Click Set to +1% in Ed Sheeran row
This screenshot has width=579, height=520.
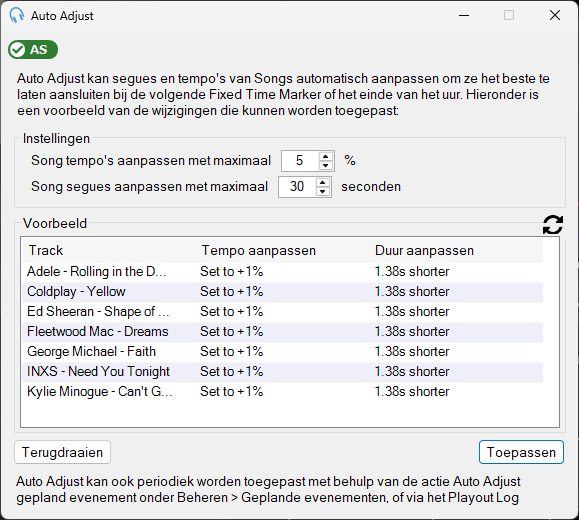pos(232,312)
